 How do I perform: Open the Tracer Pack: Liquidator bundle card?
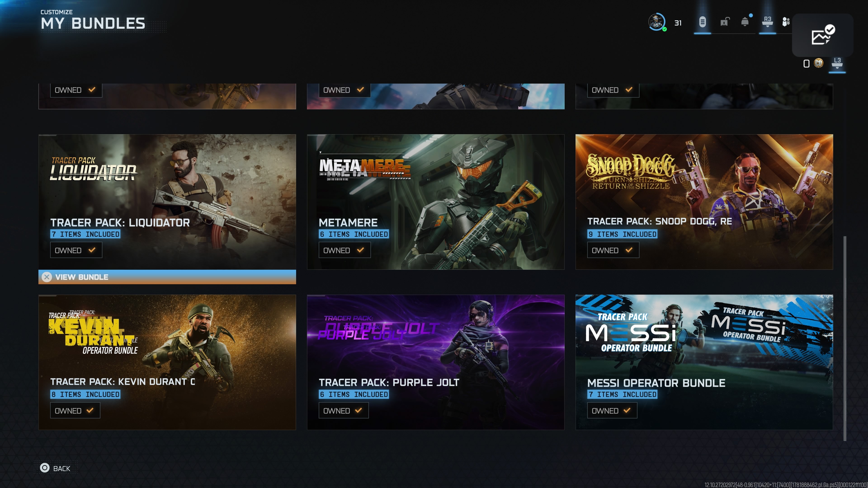167,202
